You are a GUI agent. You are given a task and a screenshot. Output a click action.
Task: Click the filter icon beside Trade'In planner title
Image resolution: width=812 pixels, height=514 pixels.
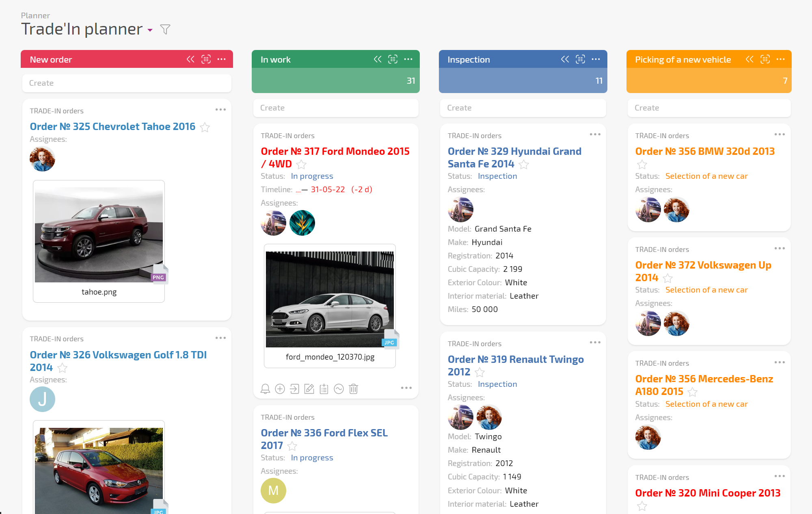(165, 29)
